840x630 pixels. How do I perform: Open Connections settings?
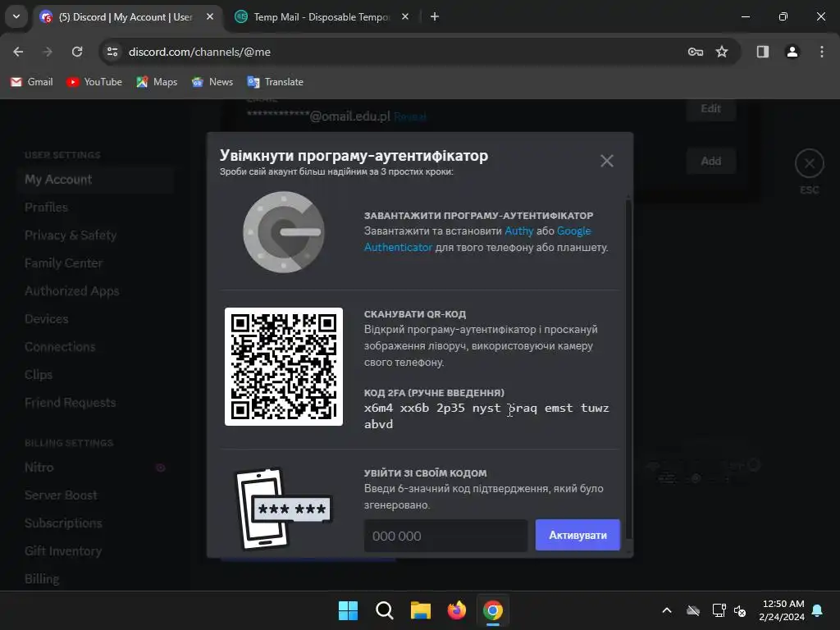coord(97,347)
